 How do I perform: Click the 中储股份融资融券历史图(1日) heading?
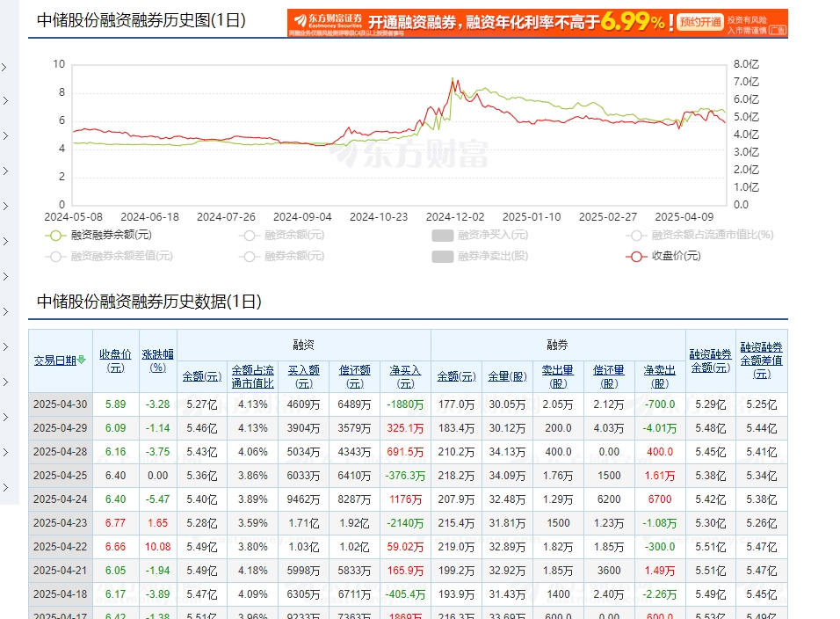(x=141, y=20)
